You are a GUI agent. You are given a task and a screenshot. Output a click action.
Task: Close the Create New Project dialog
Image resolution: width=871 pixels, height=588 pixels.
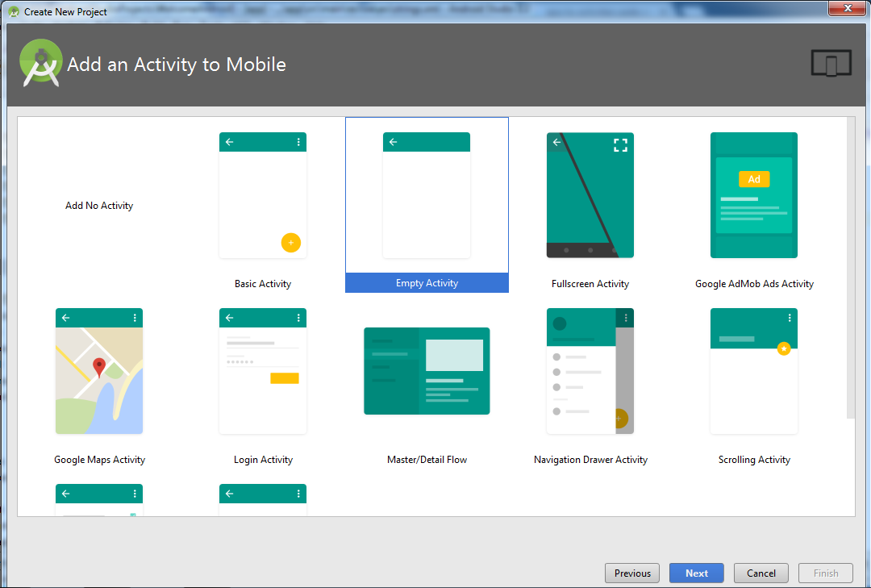pos(847,8)
